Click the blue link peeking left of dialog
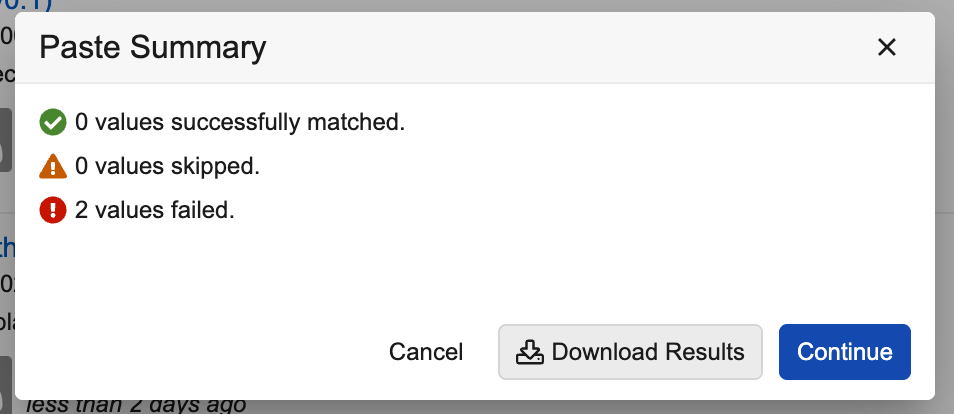The width and height of the screenshot is (954, 414). [6, 247]
